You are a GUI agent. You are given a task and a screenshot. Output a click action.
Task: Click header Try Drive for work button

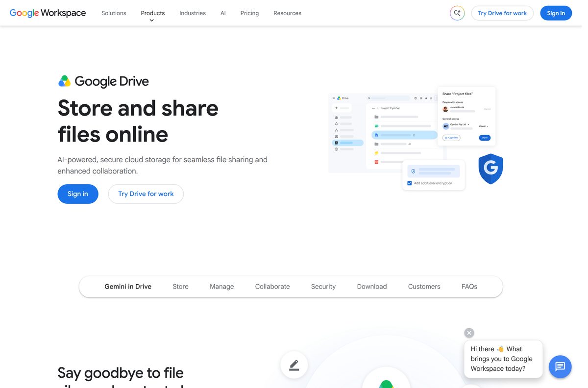[x=502, y=13]
